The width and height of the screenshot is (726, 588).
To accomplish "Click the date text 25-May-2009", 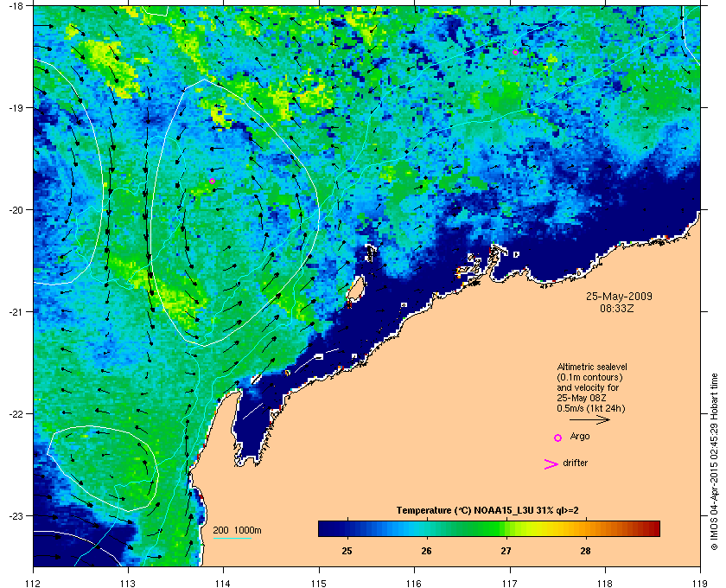I will point(619,296).
